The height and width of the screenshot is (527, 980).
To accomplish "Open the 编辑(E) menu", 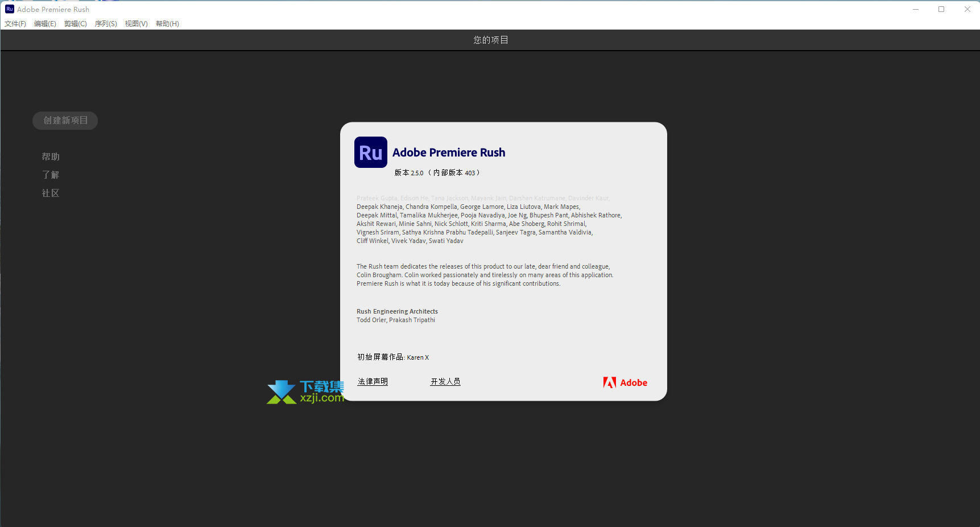I will (x=45, y=24).
